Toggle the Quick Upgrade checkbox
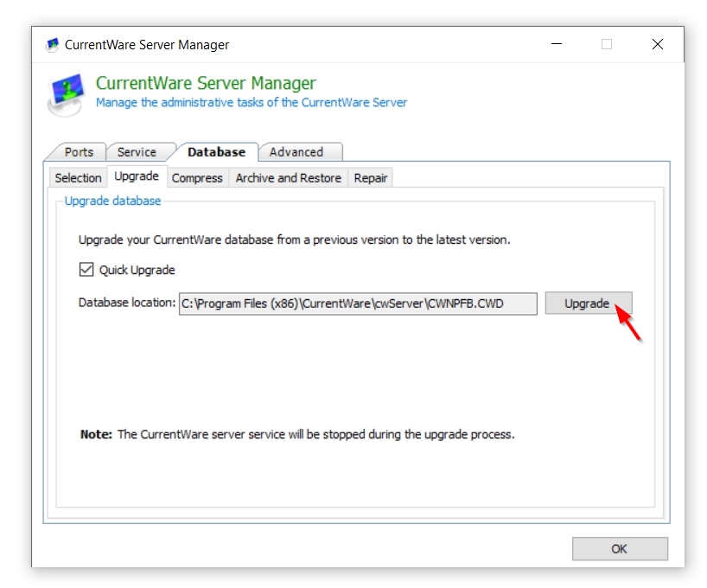707x588 pixels. click(x=86, y=270)
